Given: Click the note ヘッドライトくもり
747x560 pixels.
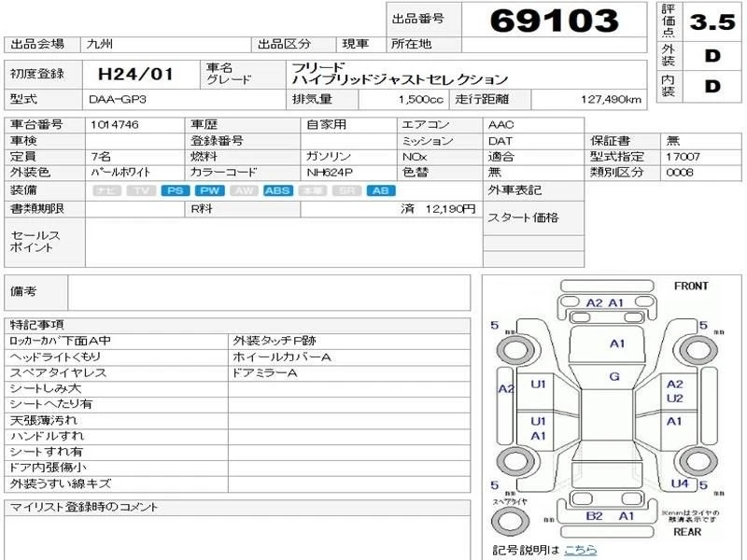Looking at the screenshot, I should pos(55,357).
